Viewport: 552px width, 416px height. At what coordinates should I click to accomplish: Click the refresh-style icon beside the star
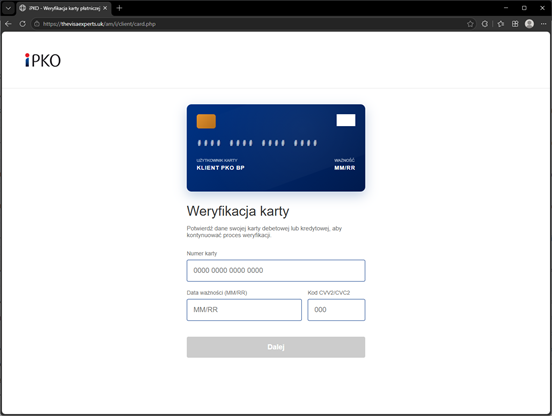tap(485, 24)
